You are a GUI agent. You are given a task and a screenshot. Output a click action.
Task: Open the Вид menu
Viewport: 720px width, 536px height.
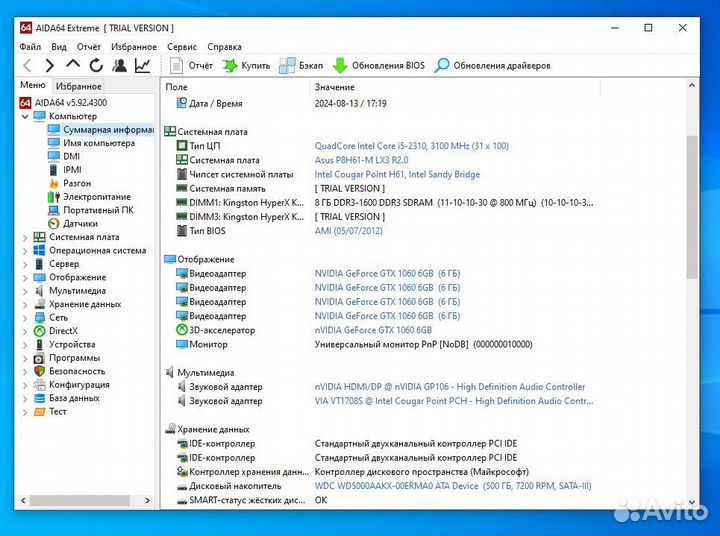click(59, 47)
